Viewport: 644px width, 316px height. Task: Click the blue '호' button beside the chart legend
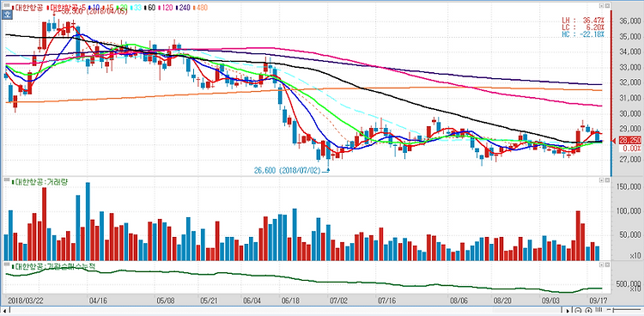click(x=7, y=15)
